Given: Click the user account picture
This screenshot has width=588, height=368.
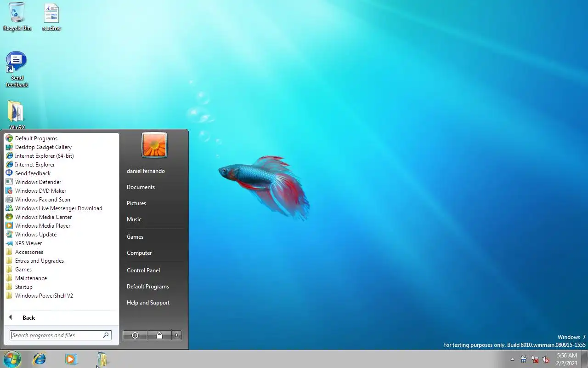Looking at the screenshot, I should click(154, 145).
